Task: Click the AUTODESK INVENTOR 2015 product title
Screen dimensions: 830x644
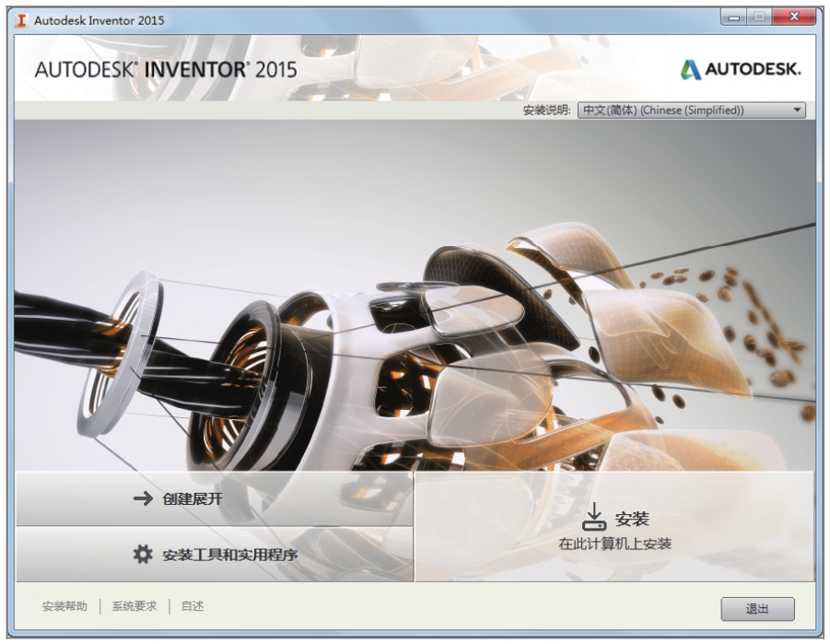Action: tap(166, 70)
